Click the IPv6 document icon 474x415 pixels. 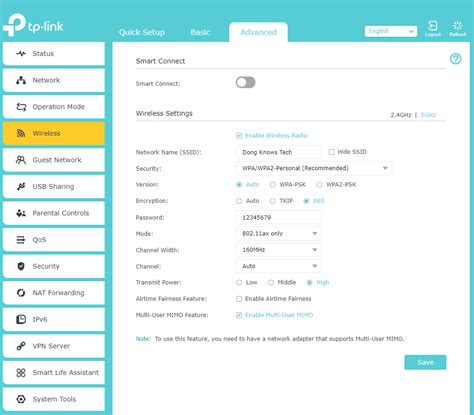point(21,319)
